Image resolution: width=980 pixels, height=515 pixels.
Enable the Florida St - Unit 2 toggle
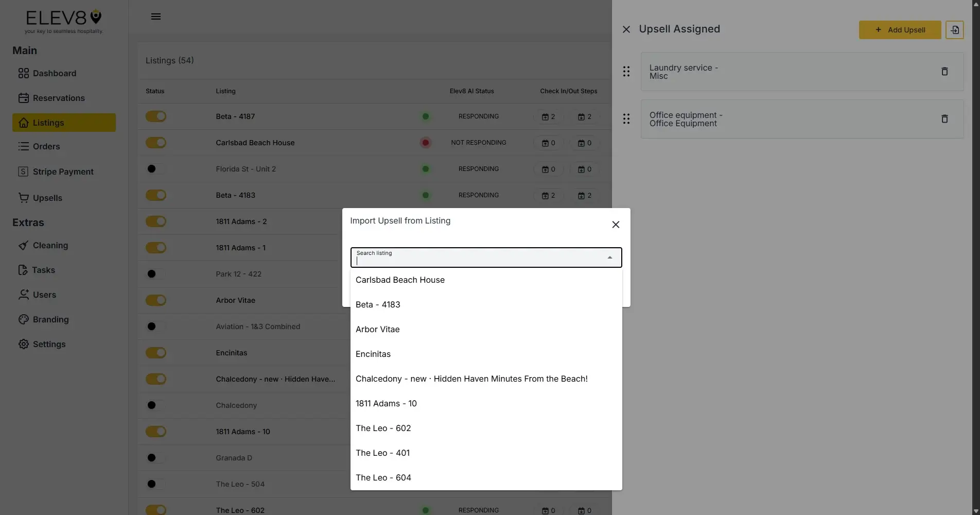click(x=155, y=169)
